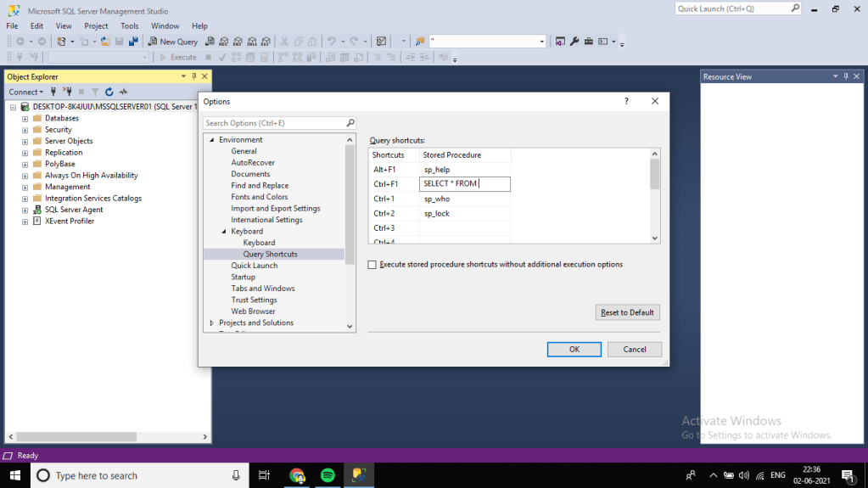Click the Search Options input field
868x488 pixels.
click(x=273, y=123)
